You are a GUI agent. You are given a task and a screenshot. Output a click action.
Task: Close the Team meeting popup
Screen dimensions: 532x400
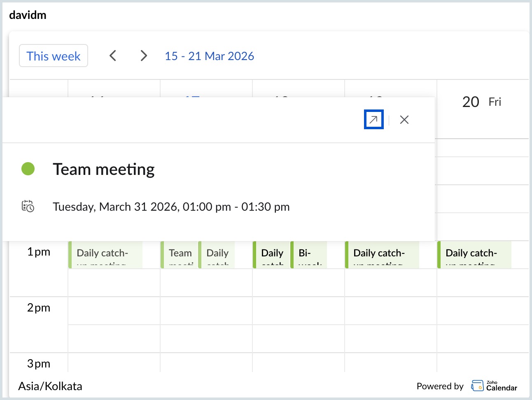pyautogui.click(x=404, y=120)
